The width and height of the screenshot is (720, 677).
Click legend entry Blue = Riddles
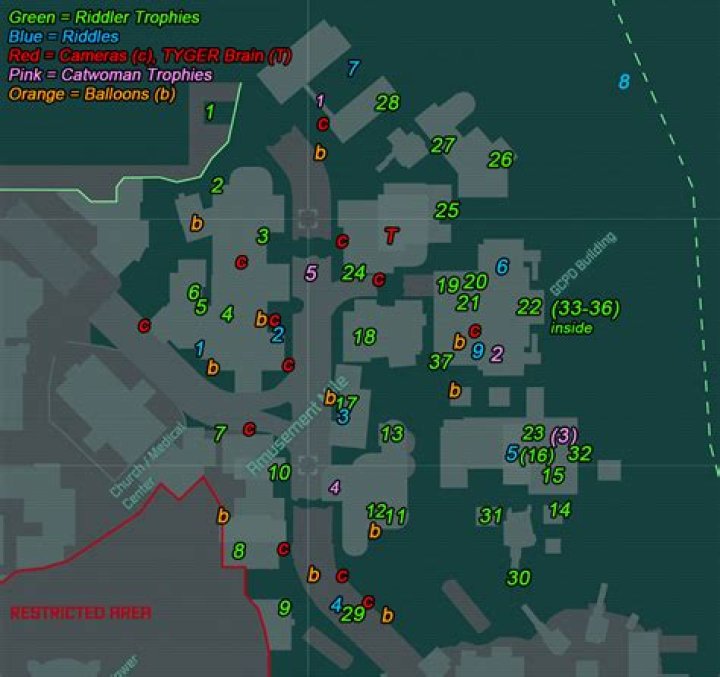click(64, 36)
